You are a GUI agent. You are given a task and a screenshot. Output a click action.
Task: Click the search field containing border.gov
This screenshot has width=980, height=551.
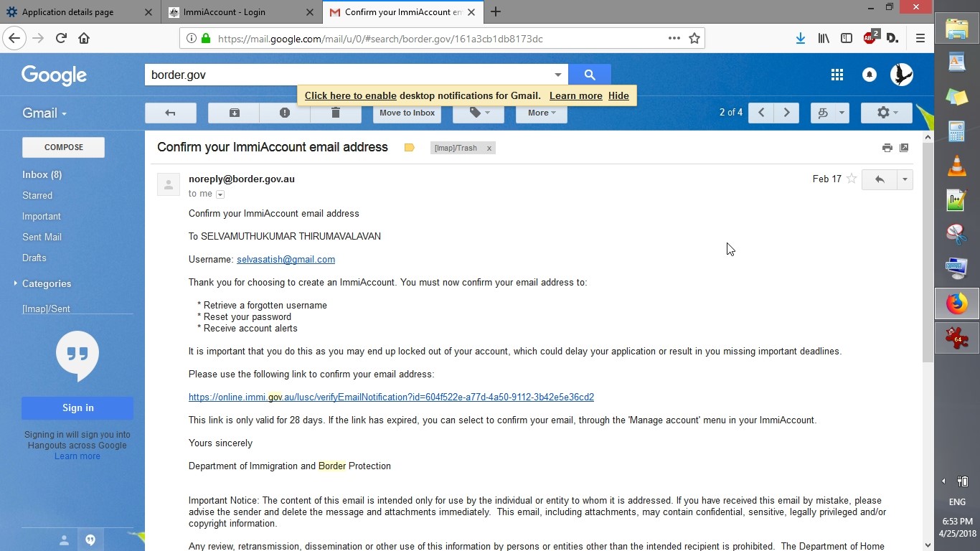(x=348, y=75)
